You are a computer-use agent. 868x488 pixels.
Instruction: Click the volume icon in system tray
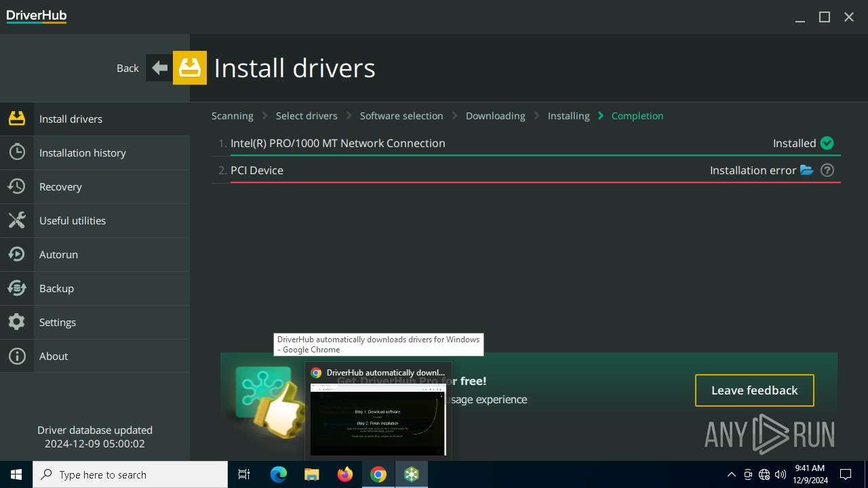point(781,474)
